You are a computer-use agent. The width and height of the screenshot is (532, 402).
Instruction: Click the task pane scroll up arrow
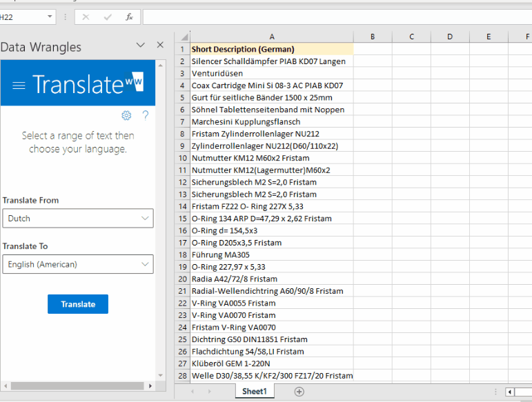tap(161, 65)
